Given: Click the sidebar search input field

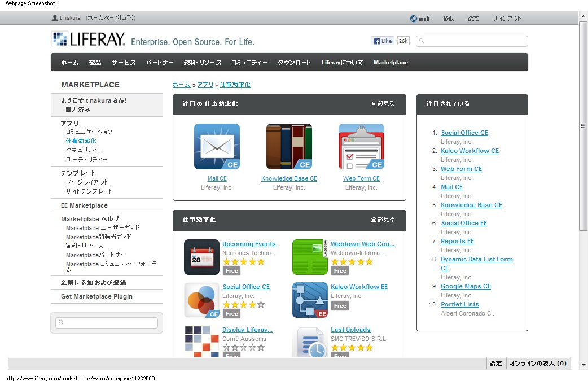Looking at the screenshot, I should click(x=107, y=322).
